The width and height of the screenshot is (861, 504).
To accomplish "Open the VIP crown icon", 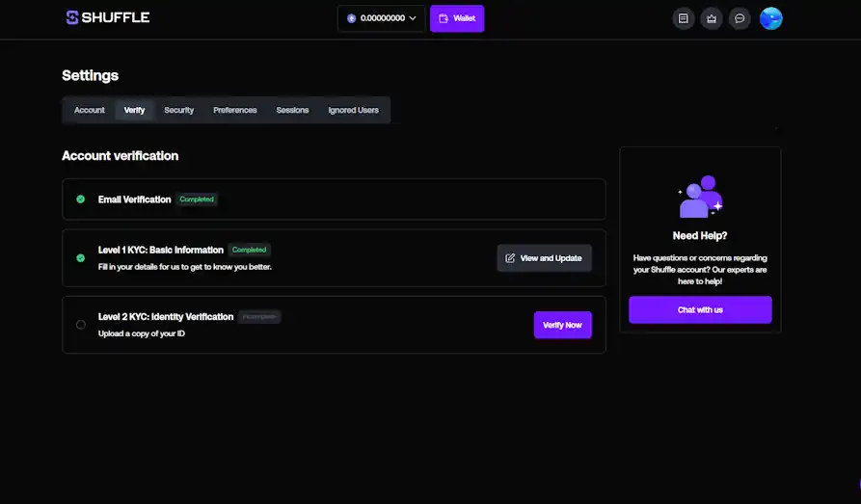I will 712,18.
